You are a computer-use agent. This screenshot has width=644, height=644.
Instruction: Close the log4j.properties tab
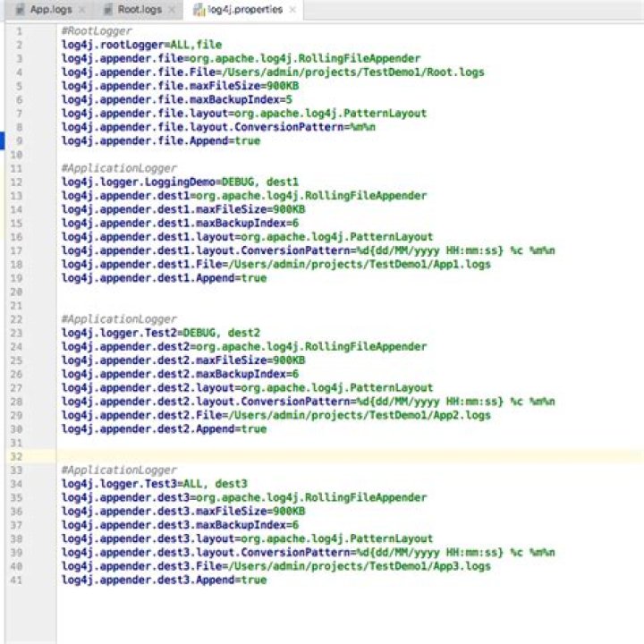pos(292,10)
